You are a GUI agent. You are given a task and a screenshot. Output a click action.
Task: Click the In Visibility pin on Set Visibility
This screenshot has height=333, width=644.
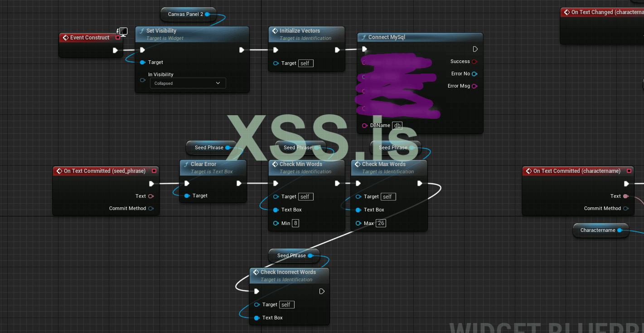[143, 80]
